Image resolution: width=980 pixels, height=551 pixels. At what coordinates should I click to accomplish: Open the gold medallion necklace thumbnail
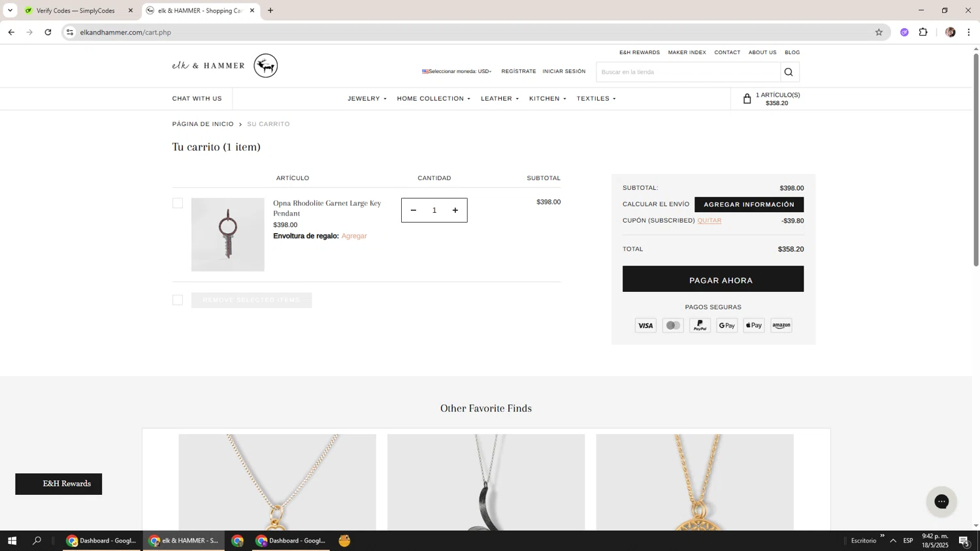[x=694, y=482]
